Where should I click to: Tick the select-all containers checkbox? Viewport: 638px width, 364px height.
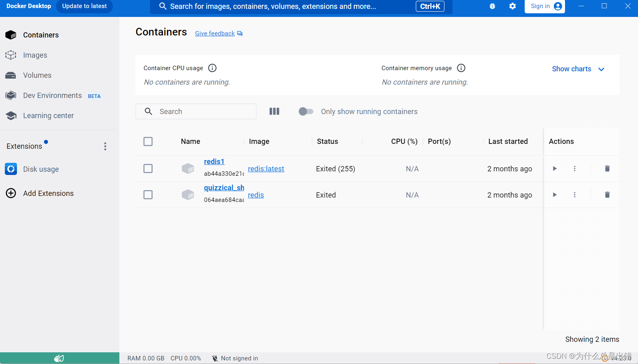click(148, 141)
